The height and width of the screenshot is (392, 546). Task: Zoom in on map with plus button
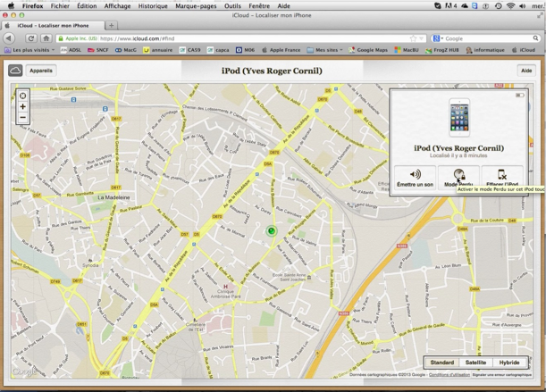(23, 106)
